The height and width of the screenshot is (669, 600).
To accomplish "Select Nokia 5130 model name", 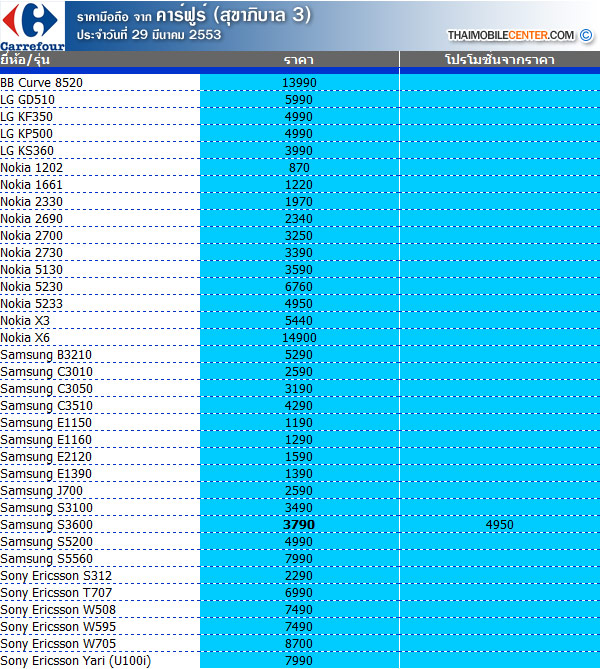I will [32, 270].
